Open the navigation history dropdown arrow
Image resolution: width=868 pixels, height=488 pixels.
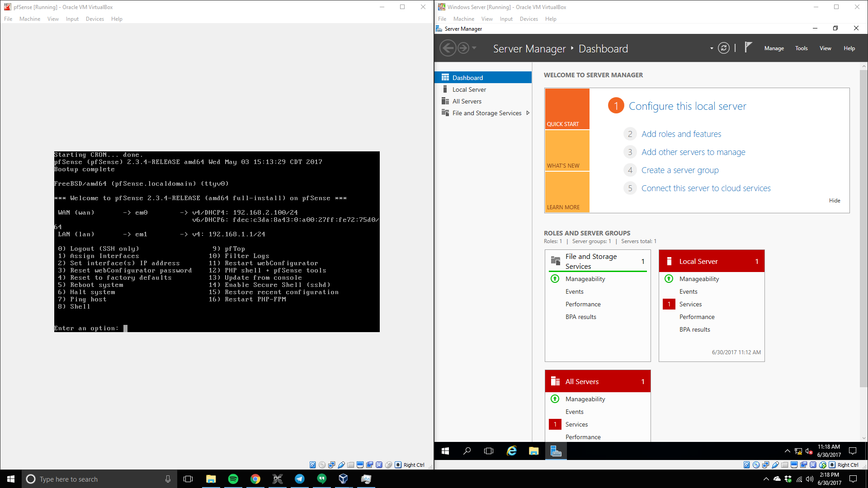474,48
